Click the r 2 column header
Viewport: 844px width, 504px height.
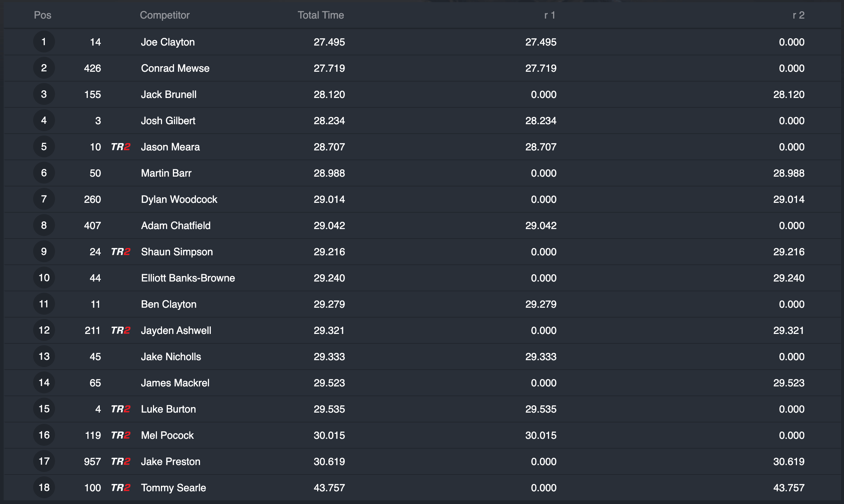click(x=798, y=15)
